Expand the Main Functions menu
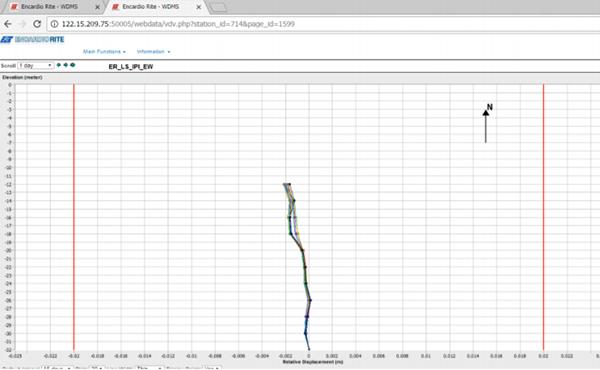The width and height of the screenshot is (600, 370). (104, 51)
